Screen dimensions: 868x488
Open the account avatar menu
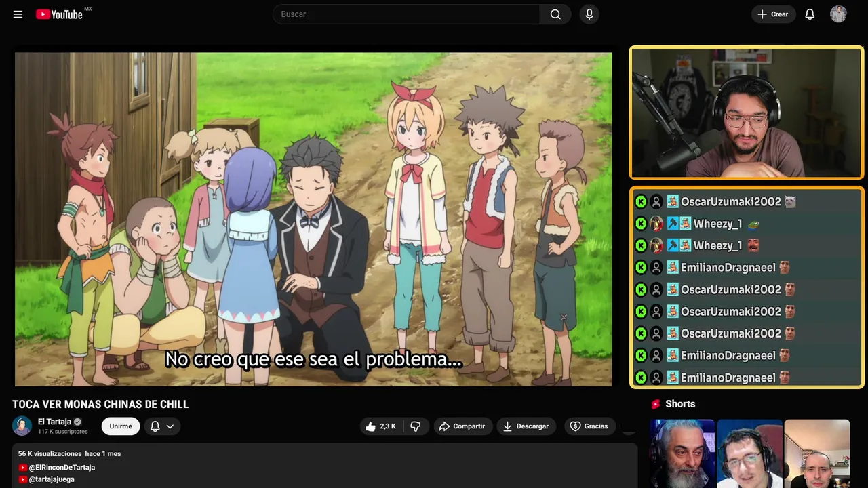coord(838,14)
